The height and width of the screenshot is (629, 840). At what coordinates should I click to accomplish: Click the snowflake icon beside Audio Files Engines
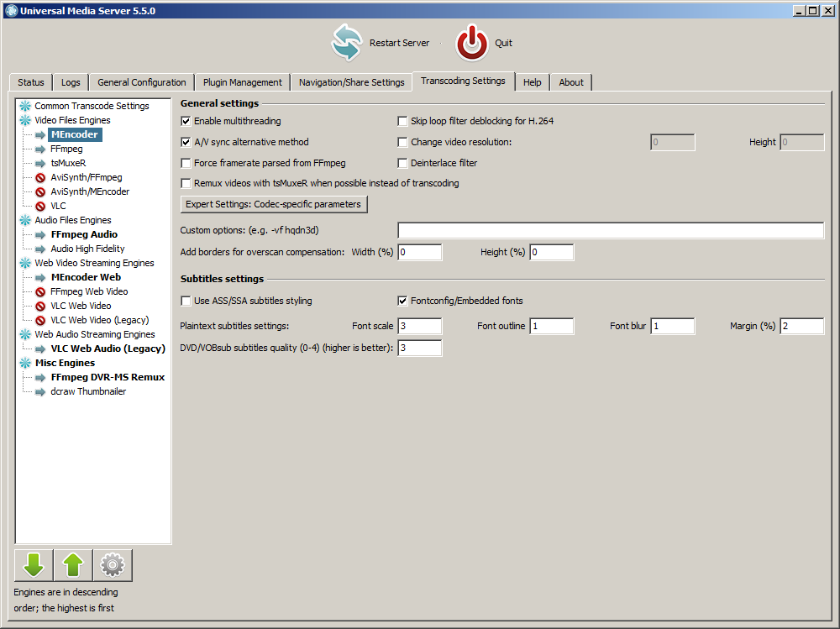(25, 220)
